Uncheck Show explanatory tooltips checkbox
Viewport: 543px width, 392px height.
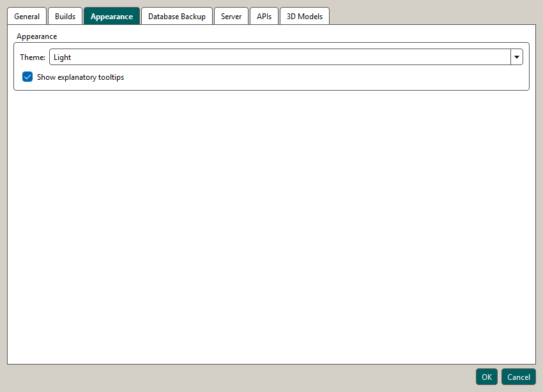(x=27, y=77)
